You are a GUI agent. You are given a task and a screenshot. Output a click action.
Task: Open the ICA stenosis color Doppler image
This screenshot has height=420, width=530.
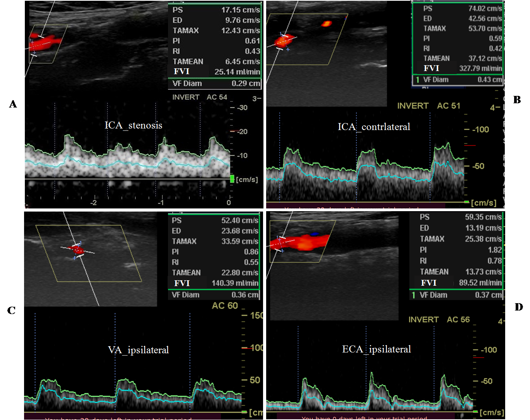[x=97, y=45]
